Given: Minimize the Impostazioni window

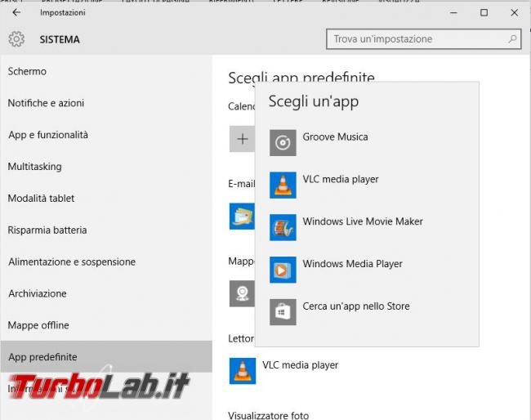Looking at the screenshot, I should click(x=453, y=13).
